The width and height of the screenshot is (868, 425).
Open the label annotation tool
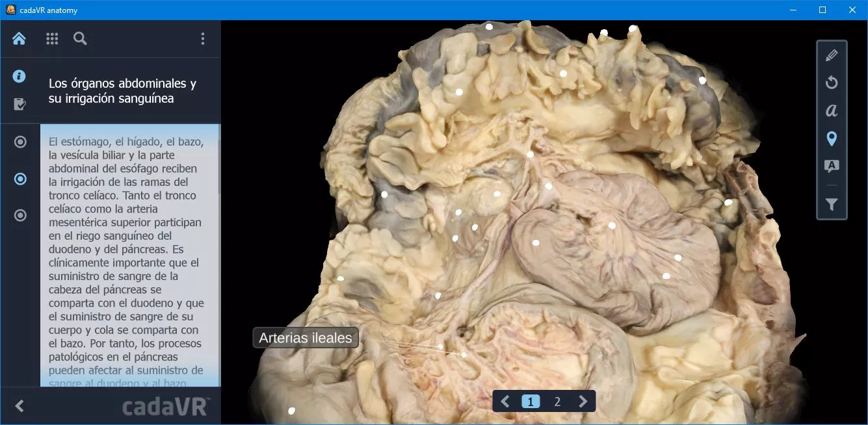(x=831, y=166)
